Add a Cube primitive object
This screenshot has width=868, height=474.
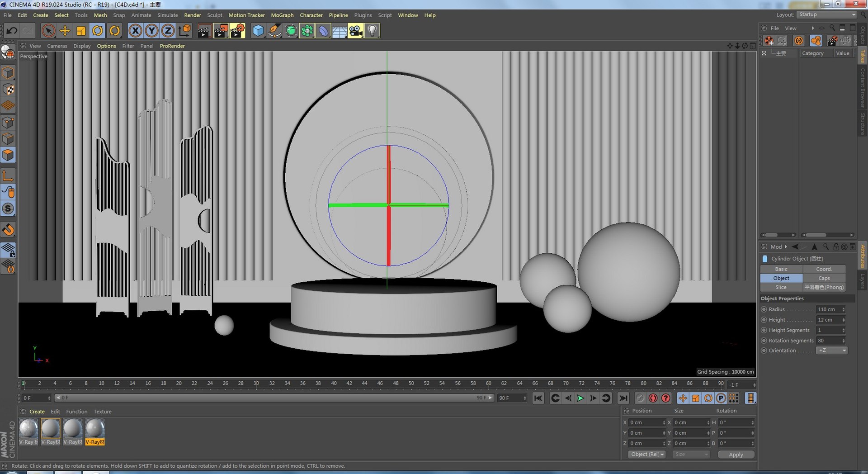coord(258,31)
